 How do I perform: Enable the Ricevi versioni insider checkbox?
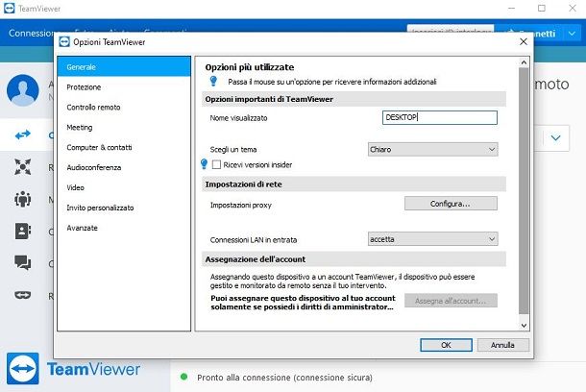click(216, 164)
